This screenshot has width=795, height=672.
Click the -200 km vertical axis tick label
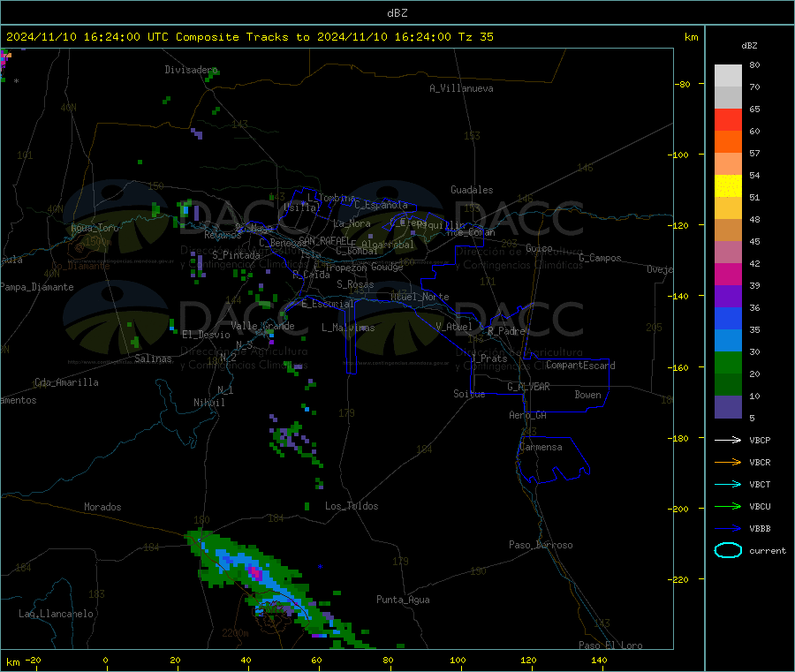(x=679, y=509)
